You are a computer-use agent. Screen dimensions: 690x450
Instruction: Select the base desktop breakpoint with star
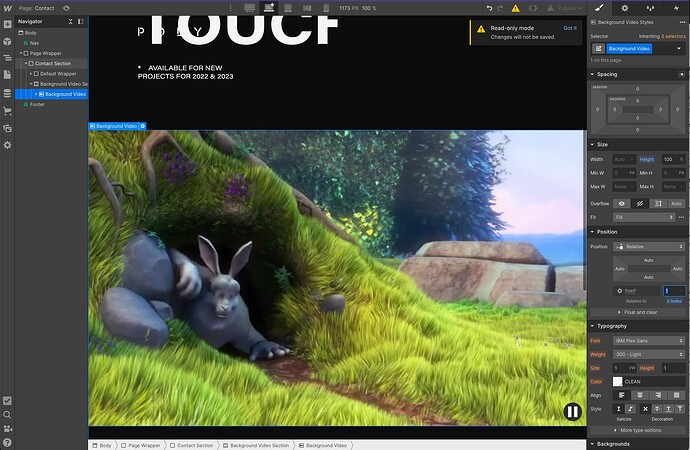click(269, 7)
